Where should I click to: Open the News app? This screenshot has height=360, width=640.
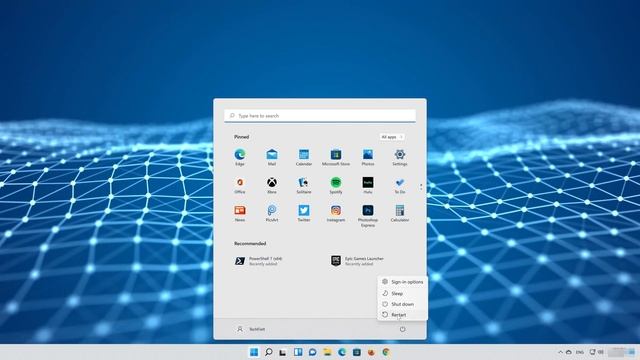(240, 213)
